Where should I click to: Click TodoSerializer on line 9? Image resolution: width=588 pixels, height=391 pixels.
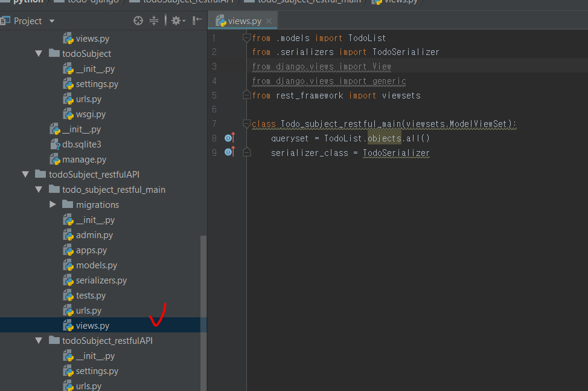click(396, 153)
